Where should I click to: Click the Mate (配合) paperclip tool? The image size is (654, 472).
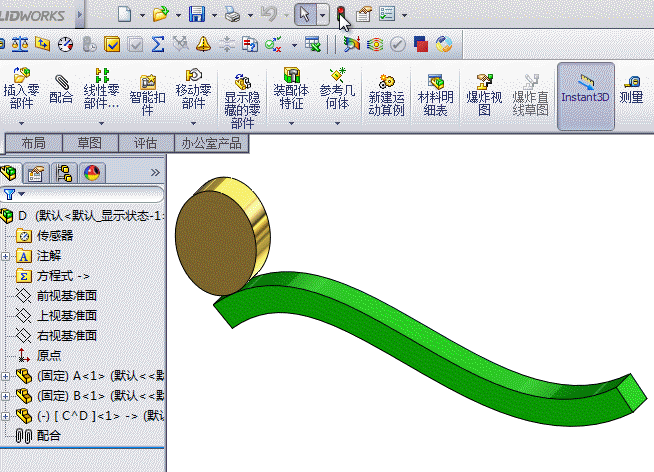tap(61, 89)
